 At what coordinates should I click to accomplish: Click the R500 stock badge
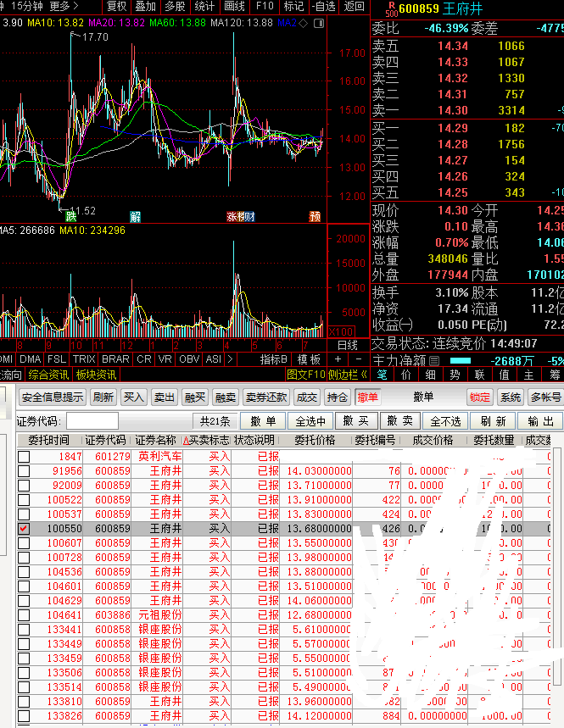pos(392,9)
